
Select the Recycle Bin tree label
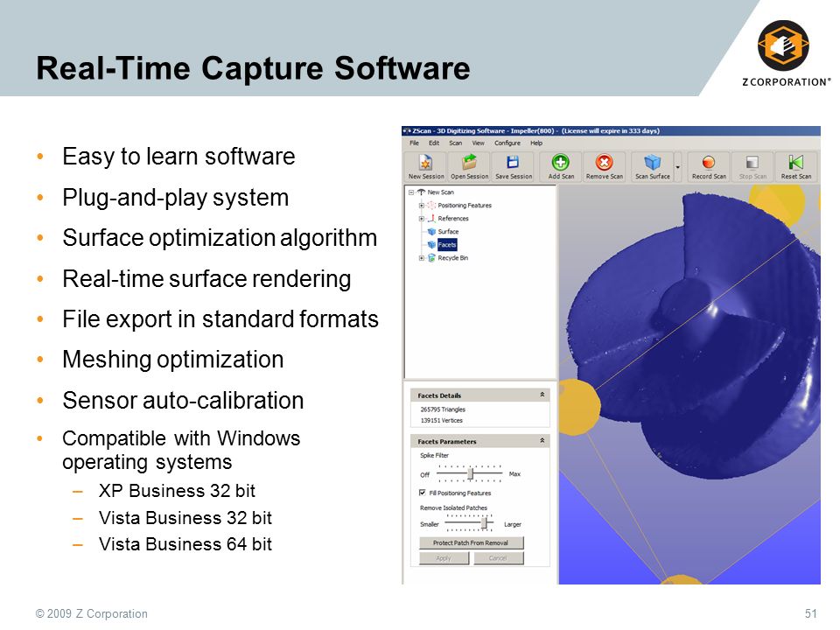pyautogui.click(x=452, y=257)
